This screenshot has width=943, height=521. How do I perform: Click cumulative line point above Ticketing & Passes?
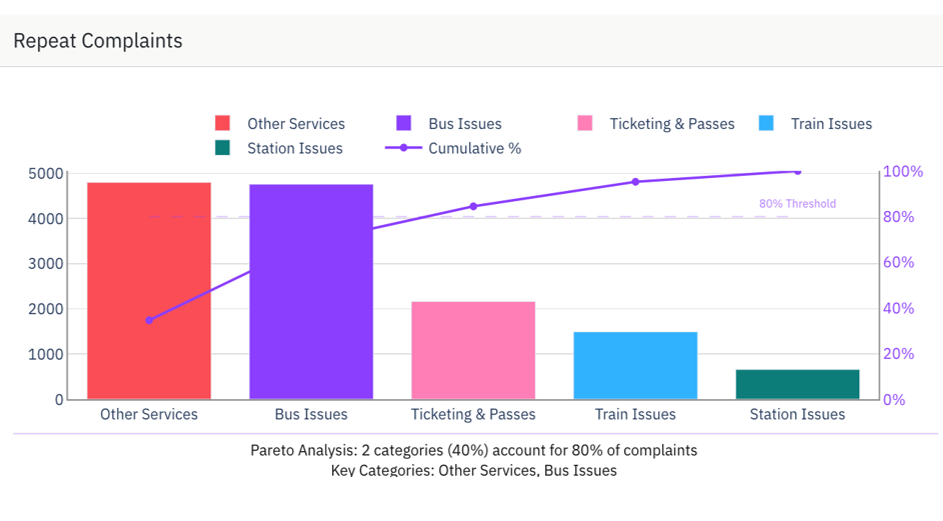click(x=473, y=207)
